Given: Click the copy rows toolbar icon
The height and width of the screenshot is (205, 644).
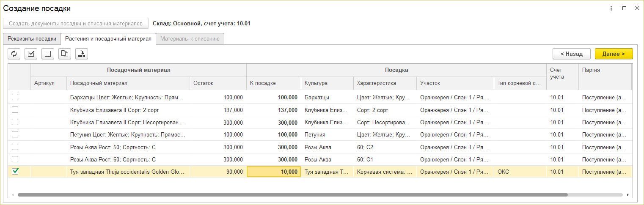Looking at the screenshot, I should click(65, 54).
